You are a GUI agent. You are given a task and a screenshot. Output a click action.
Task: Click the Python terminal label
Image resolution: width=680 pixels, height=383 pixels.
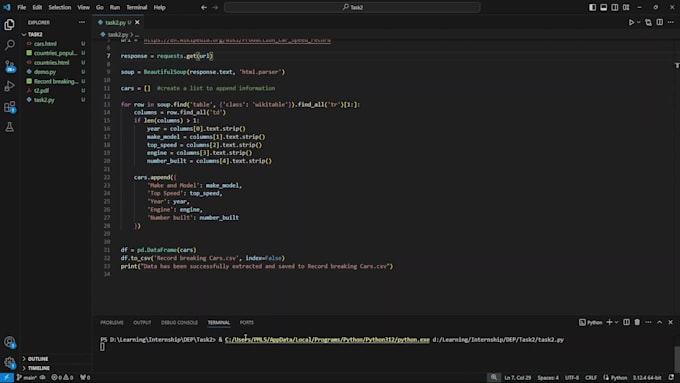591,323
